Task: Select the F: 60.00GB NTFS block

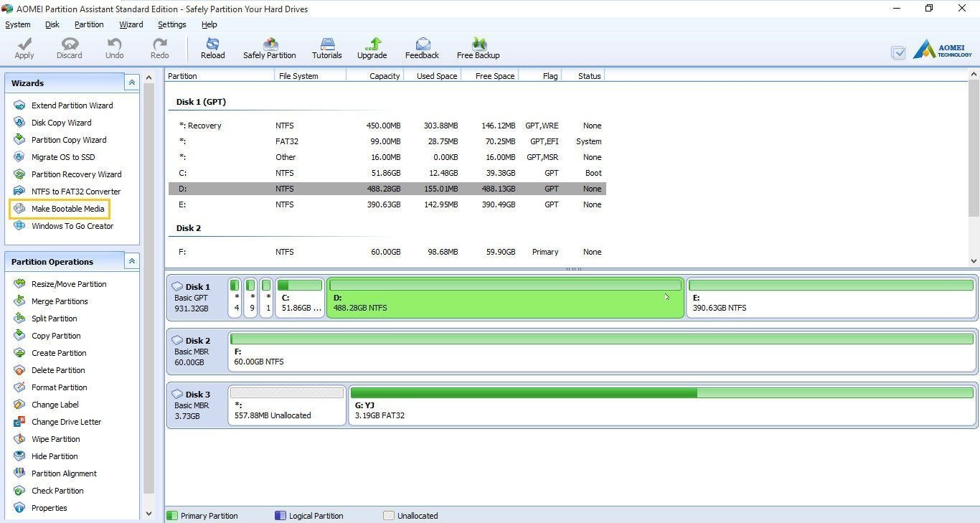Action: click(x=602, y=352)
